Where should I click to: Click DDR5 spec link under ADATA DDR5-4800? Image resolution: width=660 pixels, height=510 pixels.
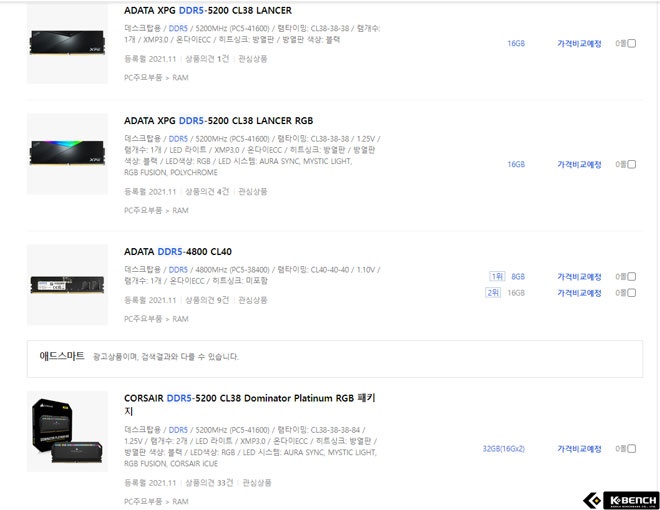[x=178, y=270]
